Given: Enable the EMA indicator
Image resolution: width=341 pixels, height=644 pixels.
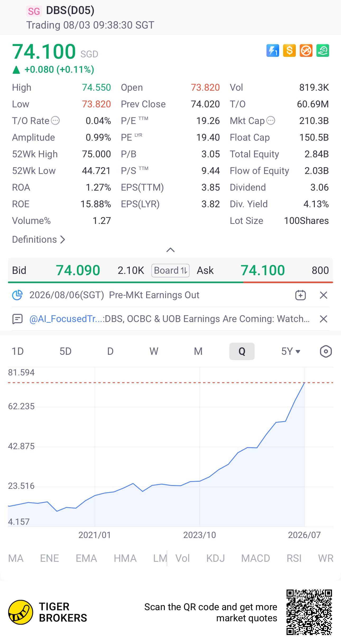Looking at the screenshot, I should [86, 558].
